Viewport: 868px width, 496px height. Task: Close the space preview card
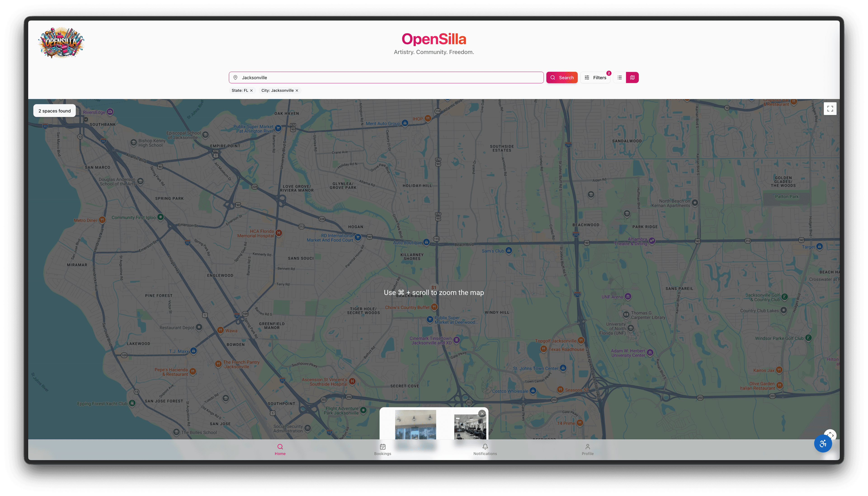tap(482, 414)
